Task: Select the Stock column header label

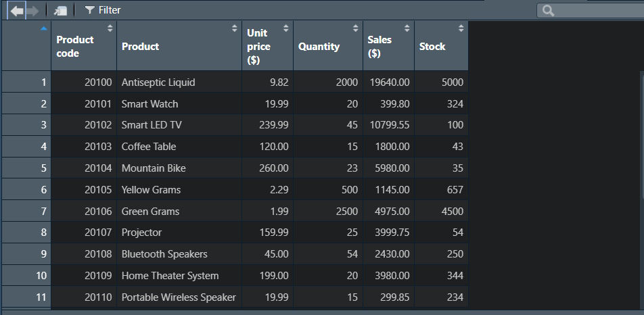Action: click(432, 47)
